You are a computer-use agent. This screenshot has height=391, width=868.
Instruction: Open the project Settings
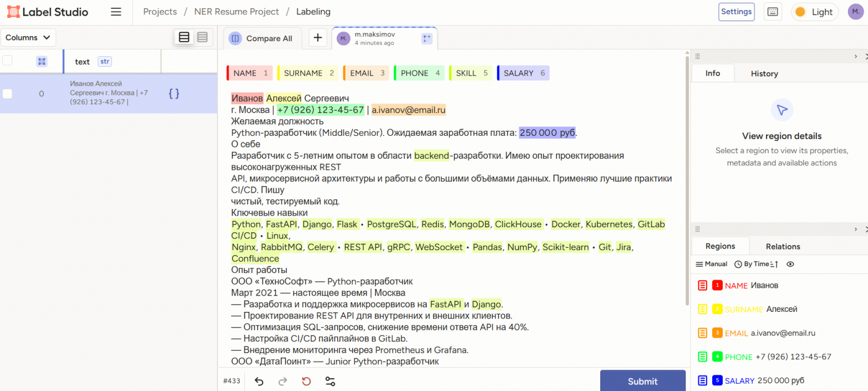(x=736, y=11)
